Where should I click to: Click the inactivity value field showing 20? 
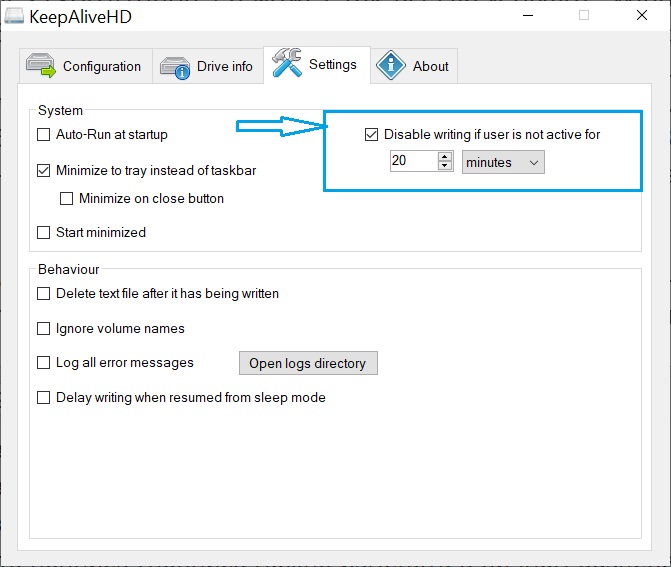click(414, 161)
